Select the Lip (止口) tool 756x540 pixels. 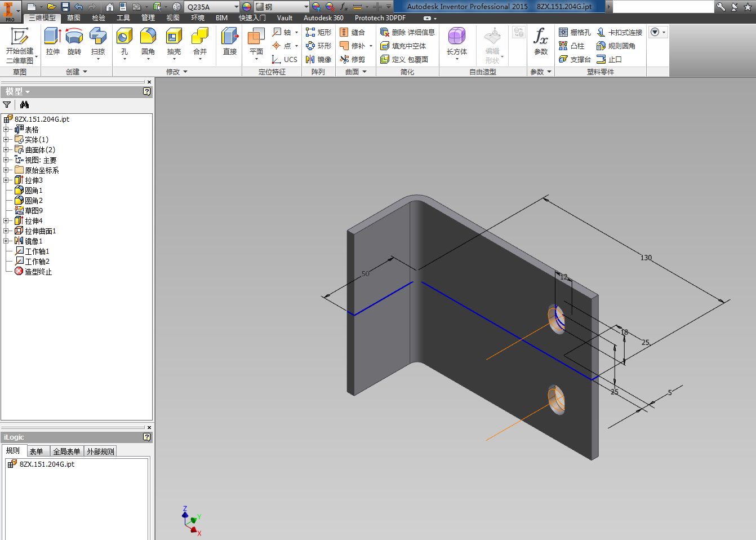pos(609,59)
